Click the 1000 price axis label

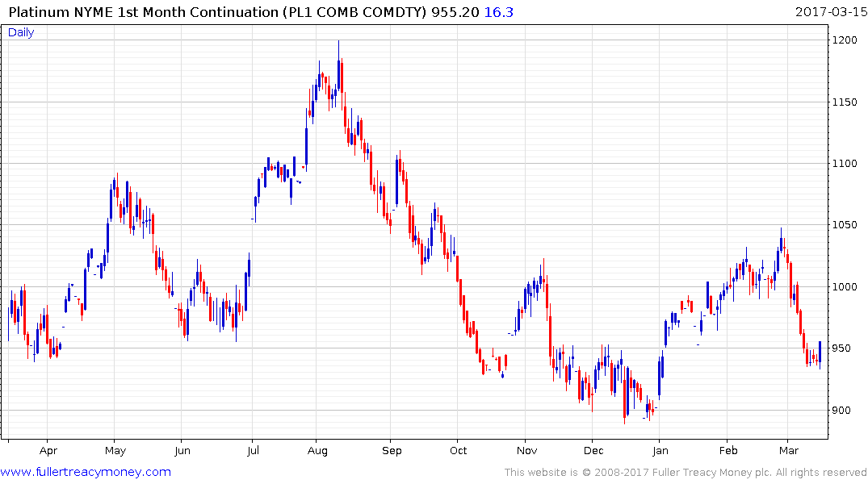[845, 286]
